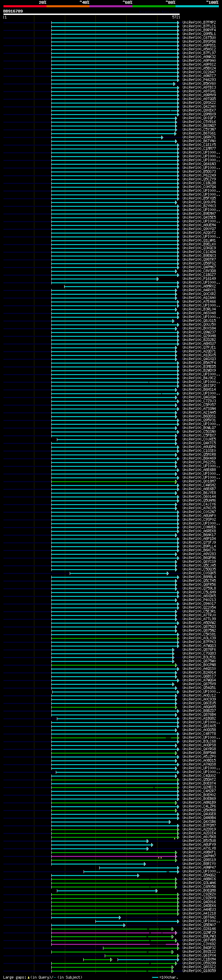Select the UniRef100_Q9M5L1 label
This screenshot has height=980, width=222.
[x=199, y=34]
